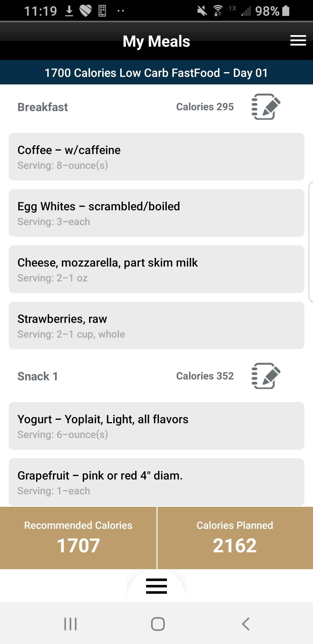Tap the download icon in status bar
313x644 pixels.
(x=69, y=11)
